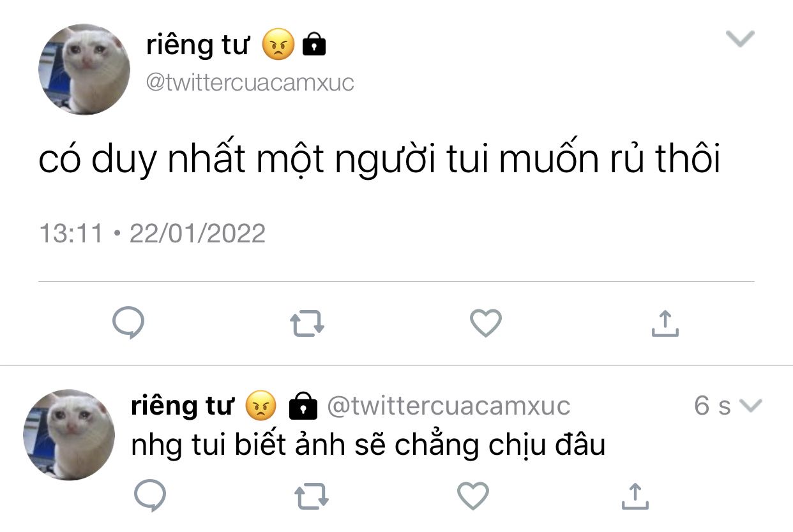Click the angry emoji next to the top 'riêng tư' name
793x532 pixels.
pyautogui.click(x=278, y=46)
